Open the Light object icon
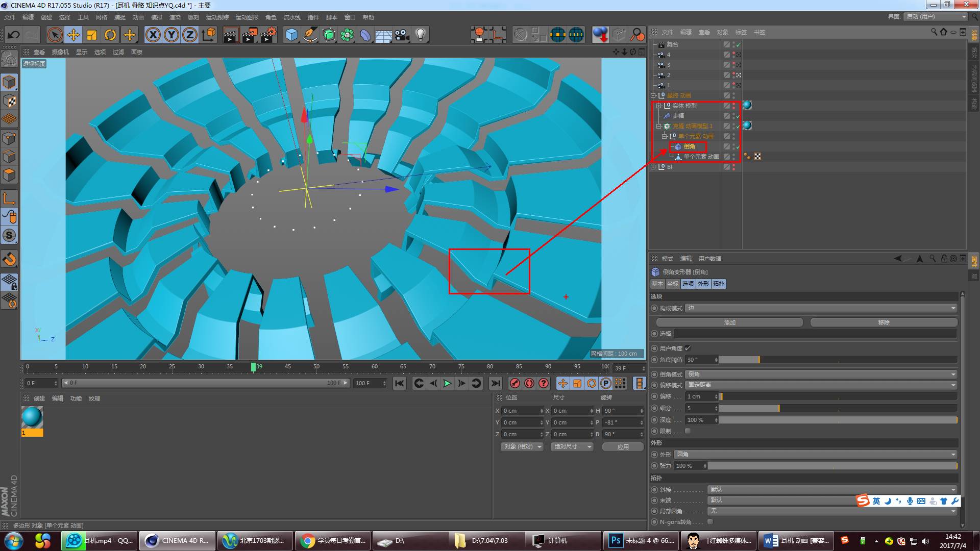 click(x=421, y=35)
